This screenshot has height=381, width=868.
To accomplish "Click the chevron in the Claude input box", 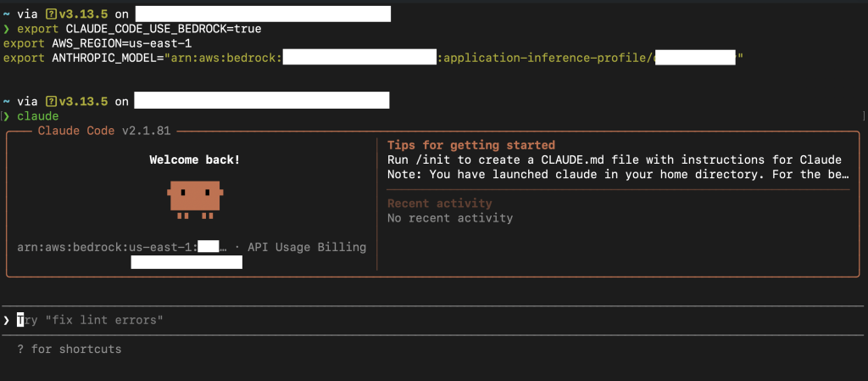I will coord(7,320).
